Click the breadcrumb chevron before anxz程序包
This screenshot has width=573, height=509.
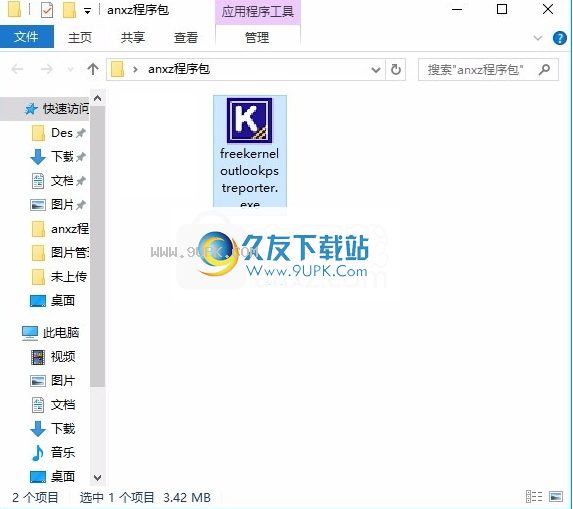pos(136,69)
